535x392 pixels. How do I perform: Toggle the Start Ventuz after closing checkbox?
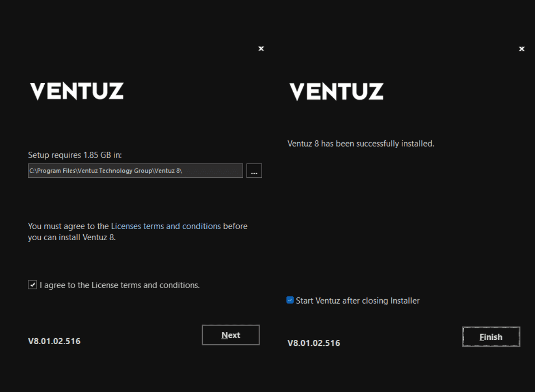click(x=290, y=300)
